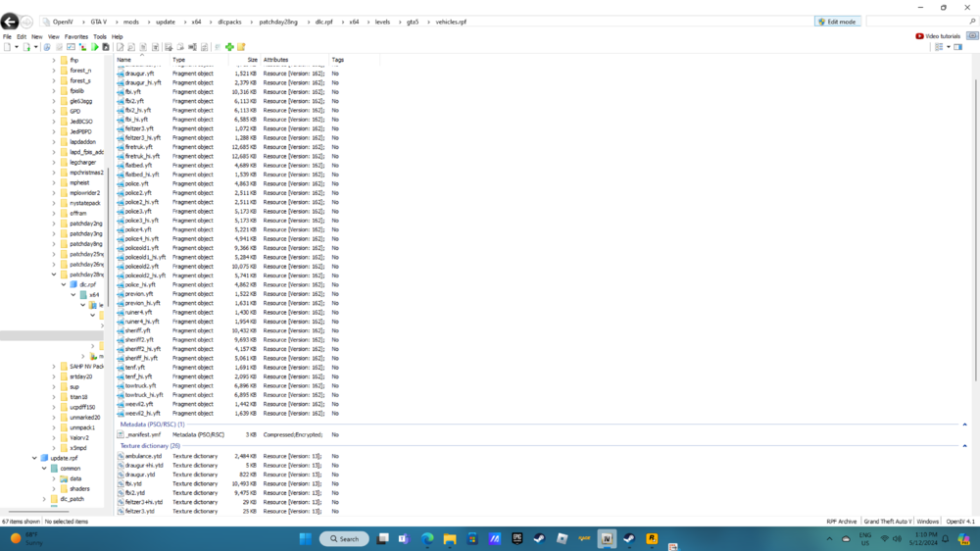The width and height of the screenshot is (980, 551).
Task: Click the forward navigation arrow button
Action: [26, 22]
